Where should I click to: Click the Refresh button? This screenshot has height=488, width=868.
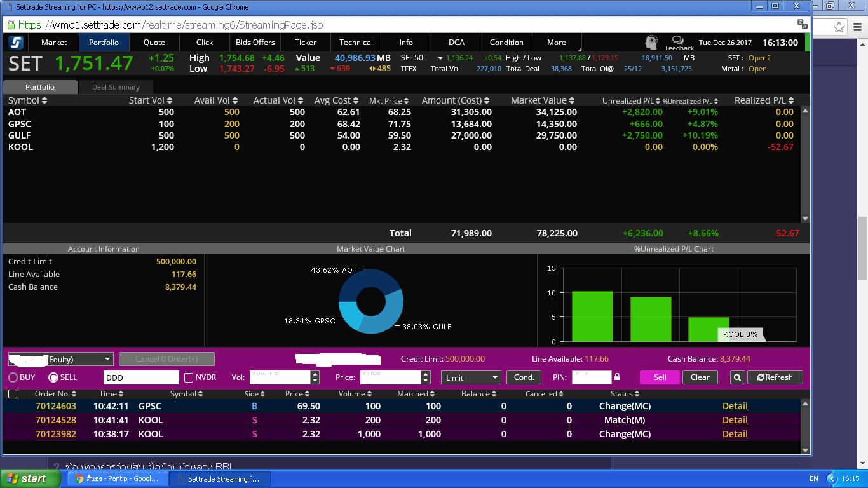click(x=775, y=377)
